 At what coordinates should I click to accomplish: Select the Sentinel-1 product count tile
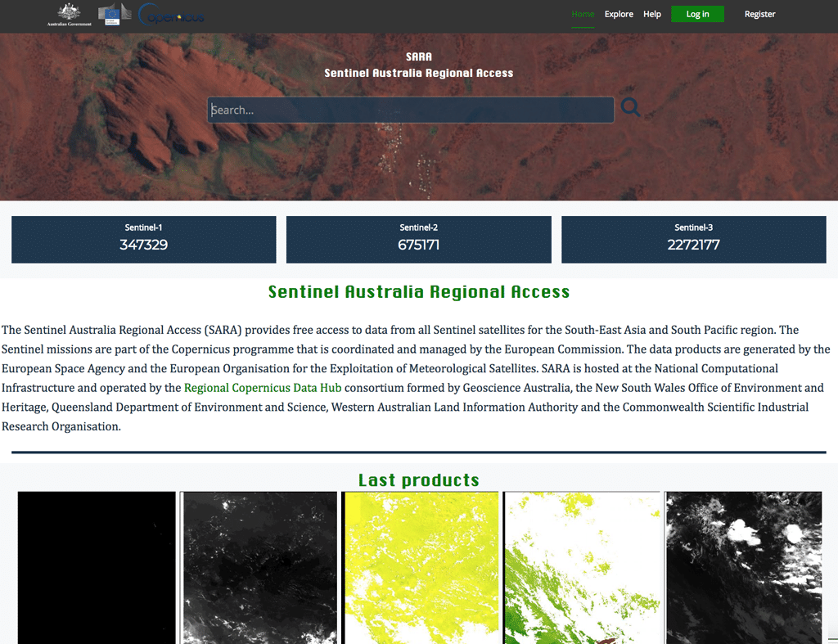[x=144, y=240]
